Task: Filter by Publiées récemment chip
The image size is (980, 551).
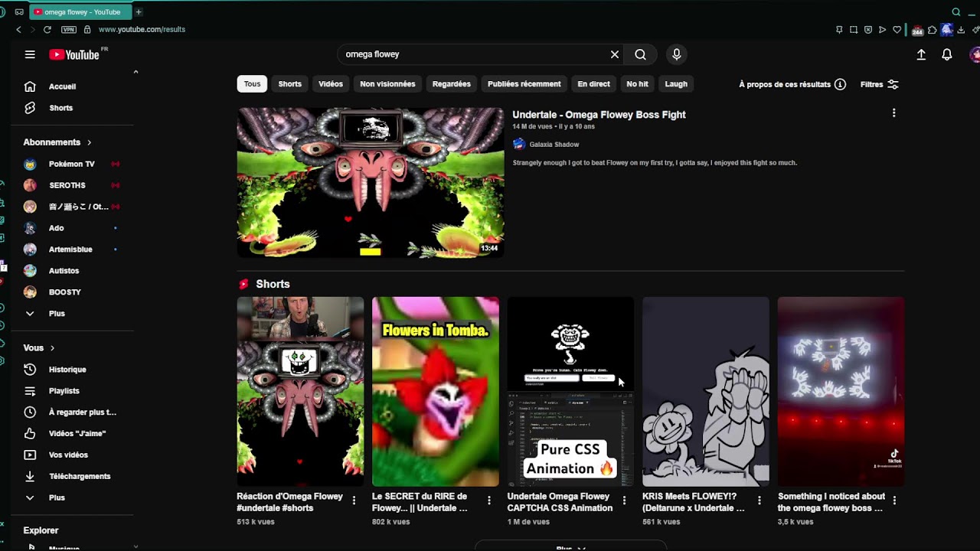Action: click(524, 84)
